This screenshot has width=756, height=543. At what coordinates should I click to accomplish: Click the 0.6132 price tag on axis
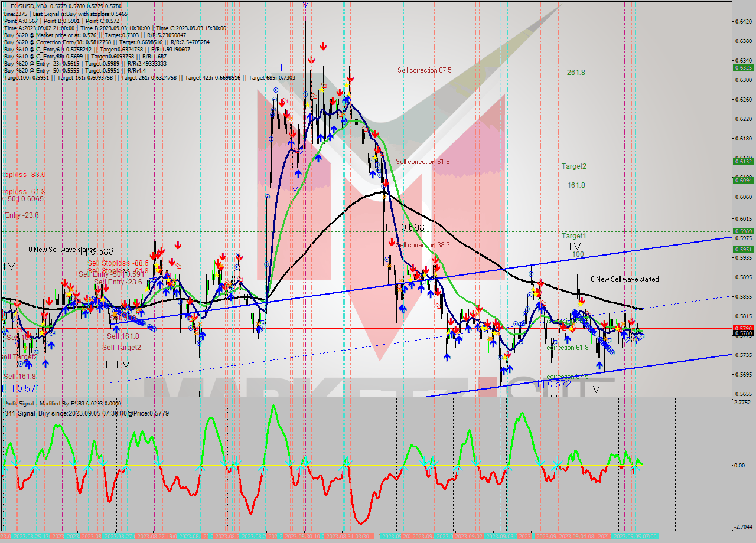pos(742,161)
